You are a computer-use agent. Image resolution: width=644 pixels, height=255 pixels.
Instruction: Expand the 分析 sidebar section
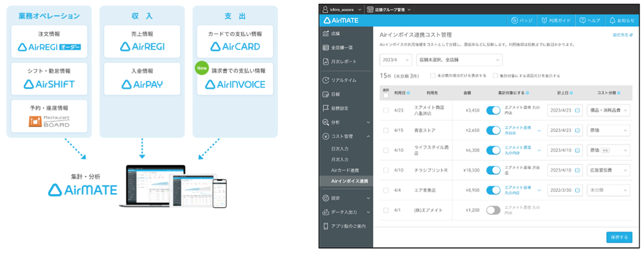(346, 122)
